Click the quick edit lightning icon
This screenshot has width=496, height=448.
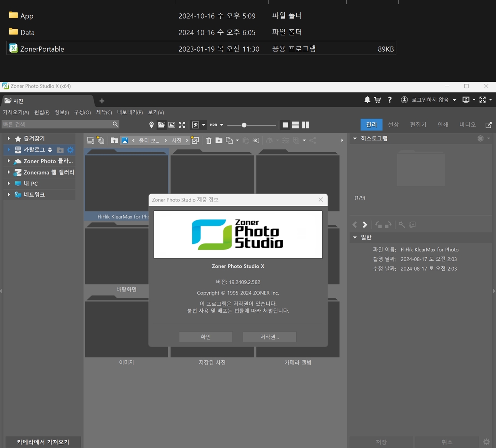tap(195, 125)
